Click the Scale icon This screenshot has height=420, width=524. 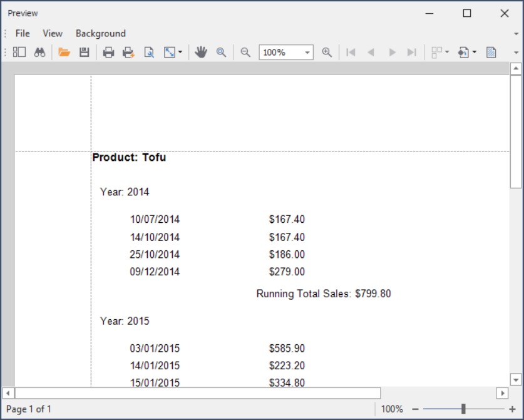[170, 53]
